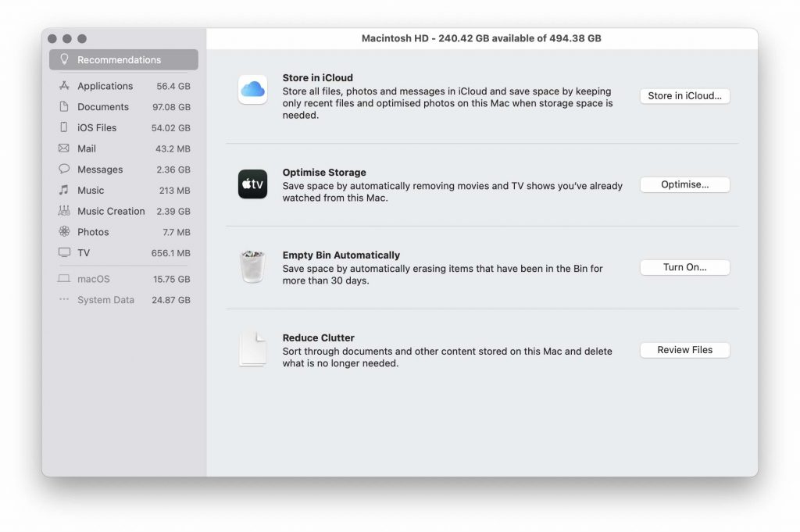
Task: Select Recommendations in the sidebar
Action: pyautogui.click(x=123, y=59)
